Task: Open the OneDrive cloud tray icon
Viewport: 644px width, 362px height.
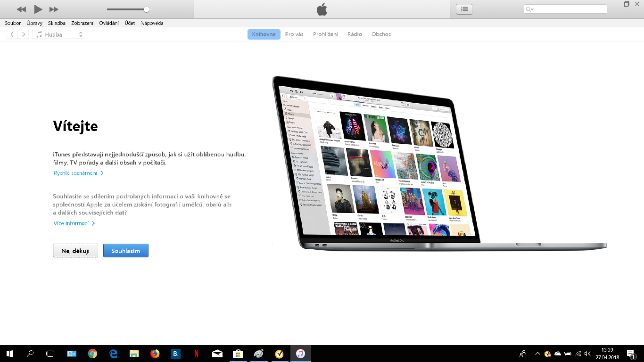Action: (x=558, y=354)
